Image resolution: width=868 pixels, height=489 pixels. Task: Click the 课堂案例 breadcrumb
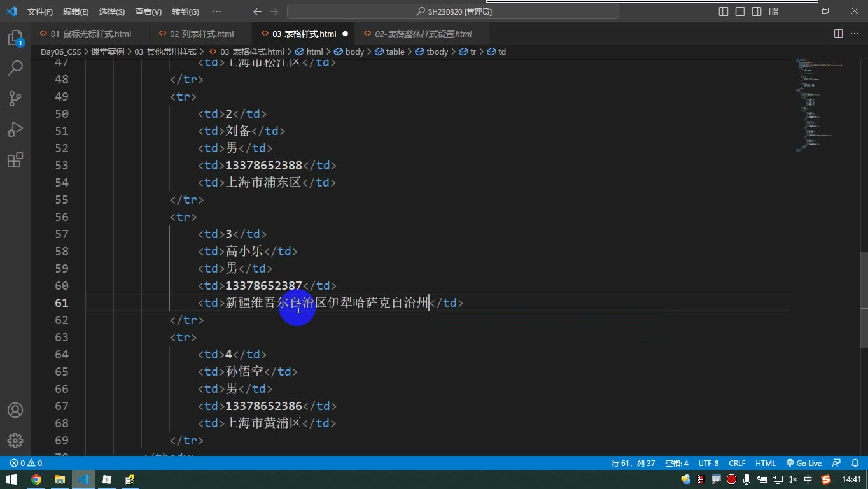point(108,52)
